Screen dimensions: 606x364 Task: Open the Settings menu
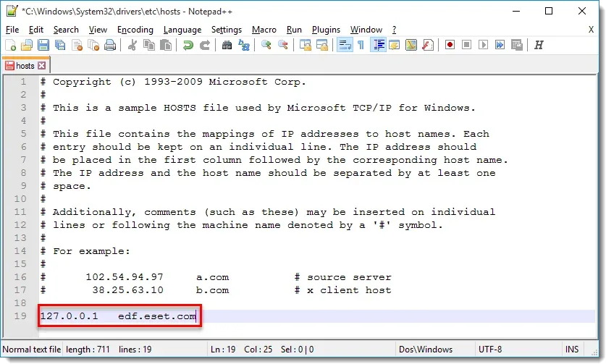click(x=227, y=30)
